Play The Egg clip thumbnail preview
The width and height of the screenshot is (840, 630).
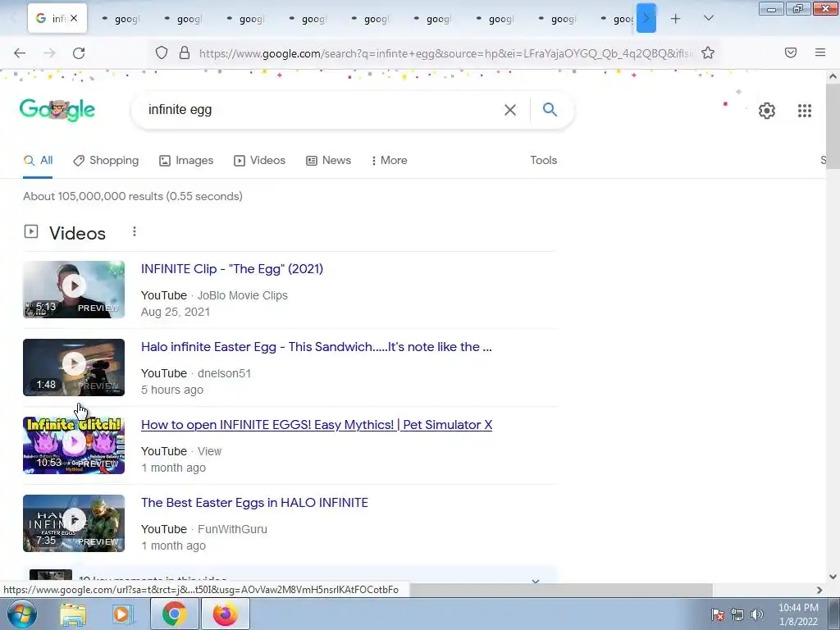[x=74, y=290]
